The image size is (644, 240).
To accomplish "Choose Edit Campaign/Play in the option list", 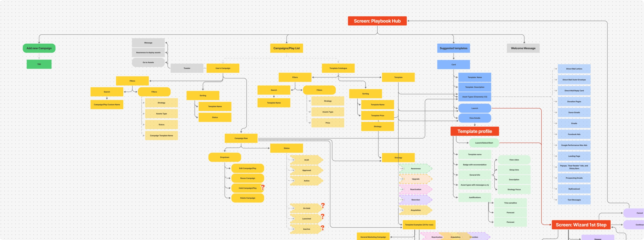I will coord(248,168).
